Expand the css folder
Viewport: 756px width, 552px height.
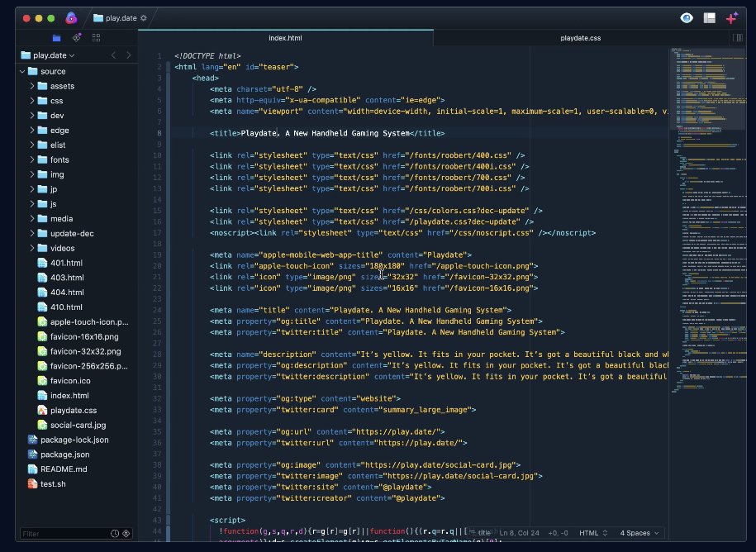[32, 101]
